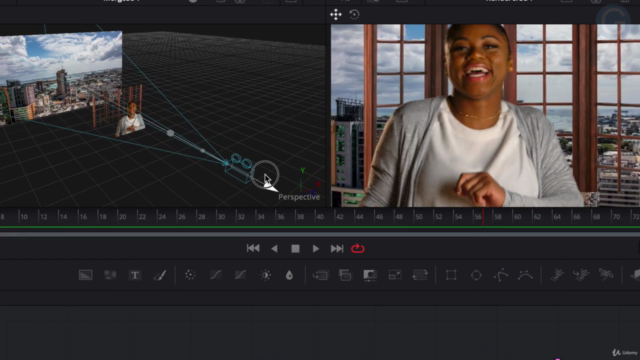Add the Transform tool
The image size is (640, 360).
420,275
